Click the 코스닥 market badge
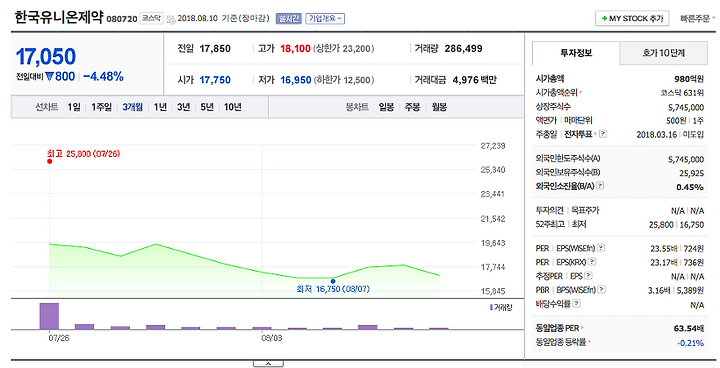The height and width of the screenshot is (368, 720). coord(151,18)
